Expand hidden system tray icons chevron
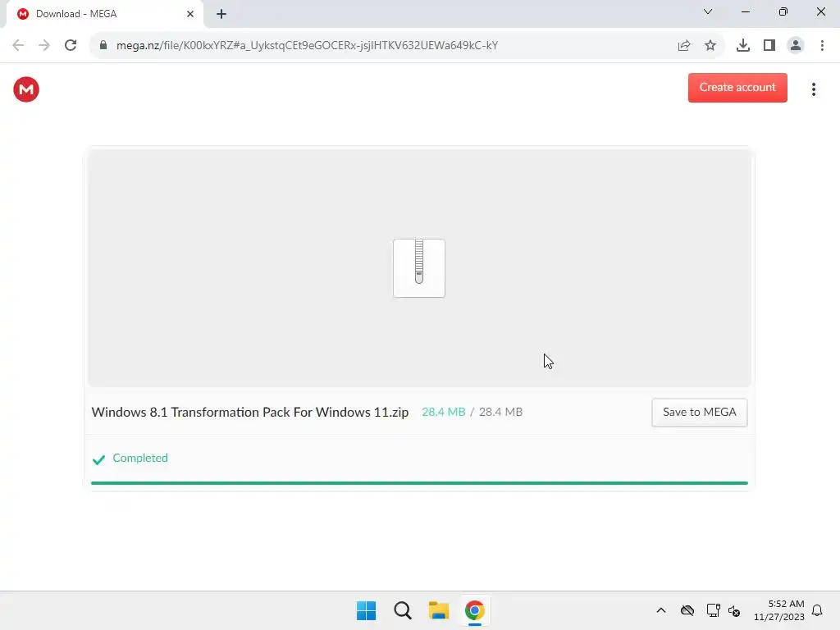 [x=661, y=610]
